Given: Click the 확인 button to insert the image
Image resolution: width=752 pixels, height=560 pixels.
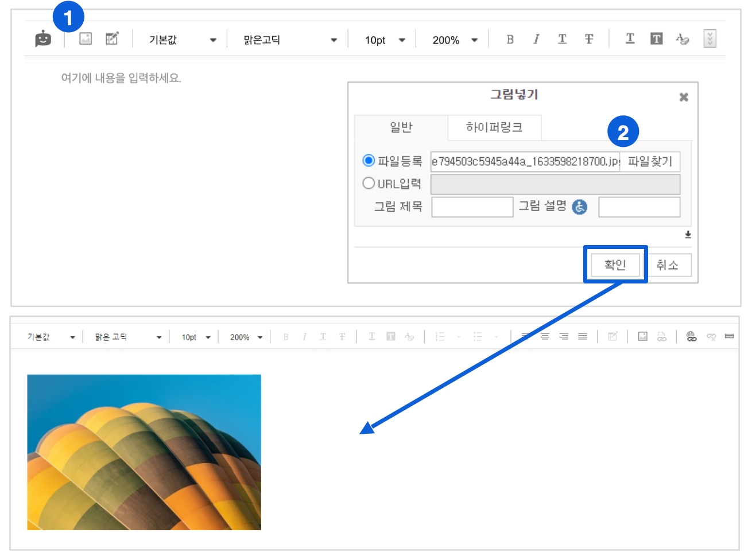Looking at the screenshot, I should click(x=615, y=265).
